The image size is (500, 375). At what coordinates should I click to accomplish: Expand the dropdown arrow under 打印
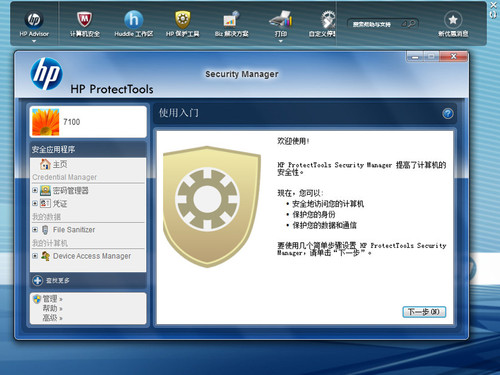(x=281, y=41)
